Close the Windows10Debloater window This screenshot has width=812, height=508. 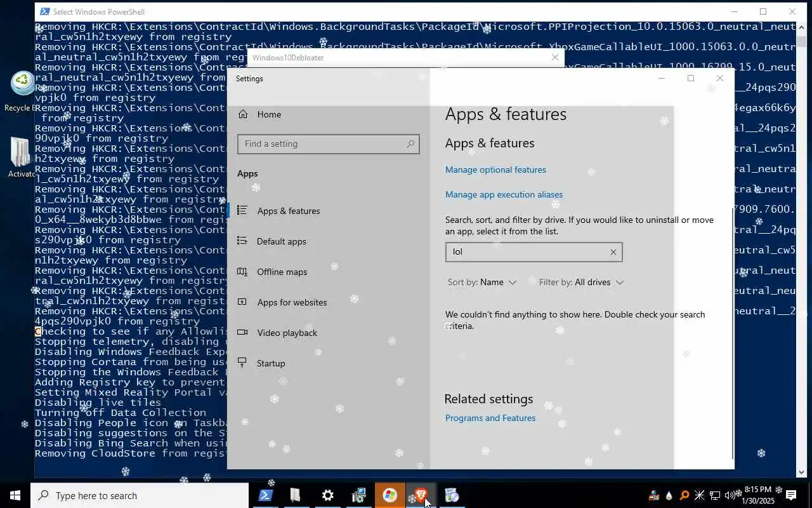[x=555, y=57]
